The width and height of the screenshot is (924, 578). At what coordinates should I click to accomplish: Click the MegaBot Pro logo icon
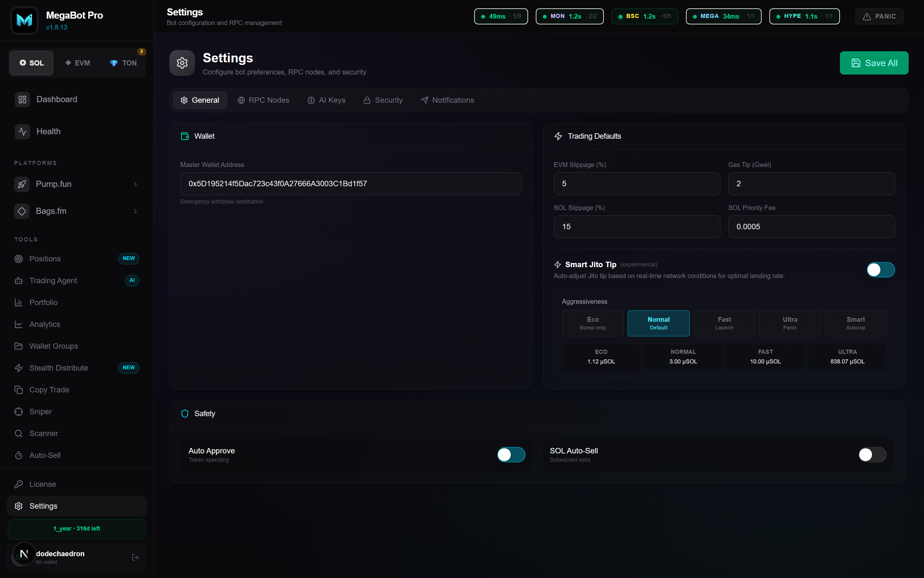tap(24, 20)
